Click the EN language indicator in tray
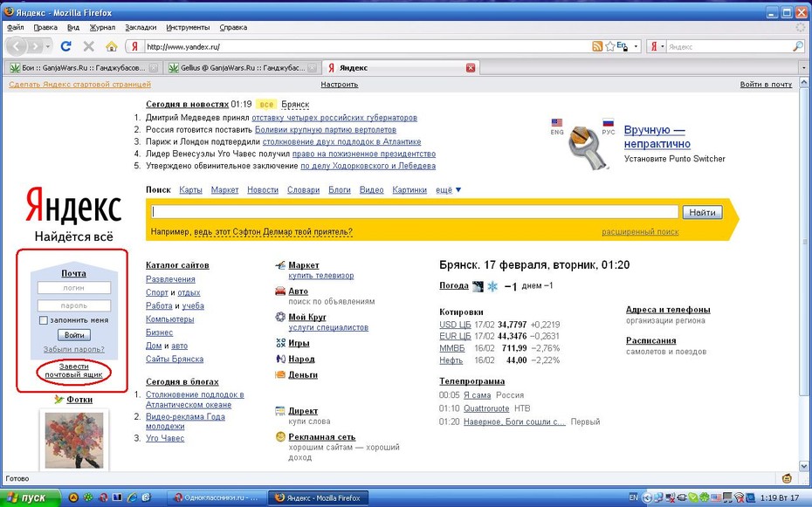Image resolution: width=812 pixels, height=507 pixels. (633, 497)
